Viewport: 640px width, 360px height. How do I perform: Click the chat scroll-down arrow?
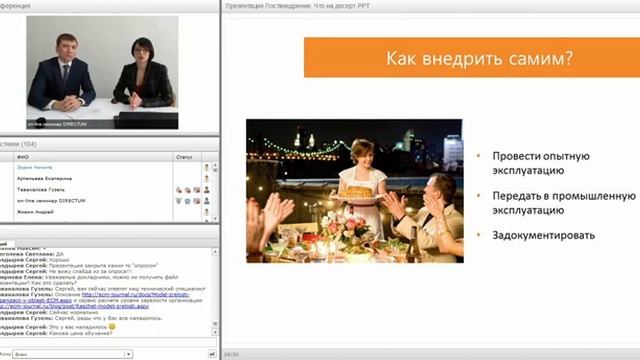[215, 332]
